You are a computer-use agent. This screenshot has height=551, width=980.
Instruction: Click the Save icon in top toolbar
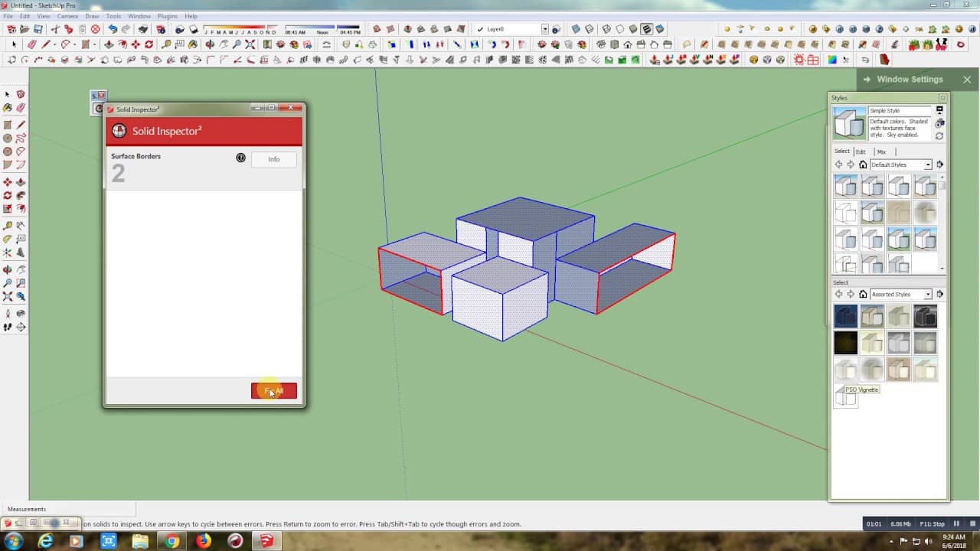pyautogui.click(x=38, y=30)
